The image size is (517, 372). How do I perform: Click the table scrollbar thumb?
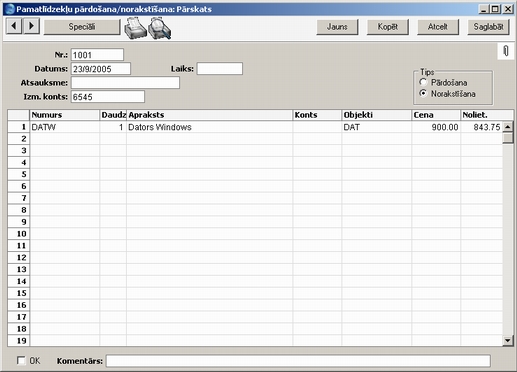click(x=508, y=138)
